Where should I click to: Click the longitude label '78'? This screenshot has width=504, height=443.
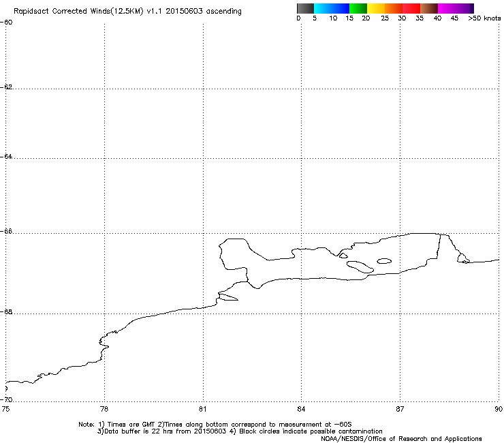[x=104, y=409]
